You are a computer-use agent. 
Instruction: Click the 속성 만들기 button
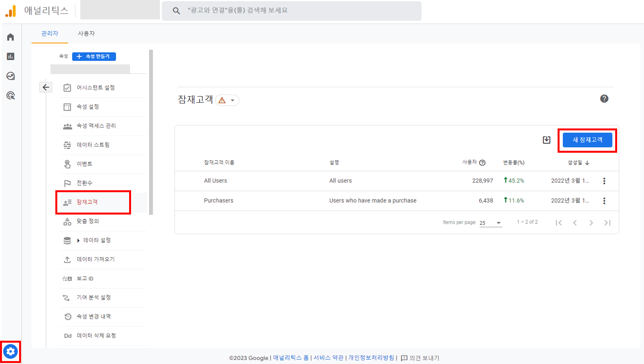94,57
